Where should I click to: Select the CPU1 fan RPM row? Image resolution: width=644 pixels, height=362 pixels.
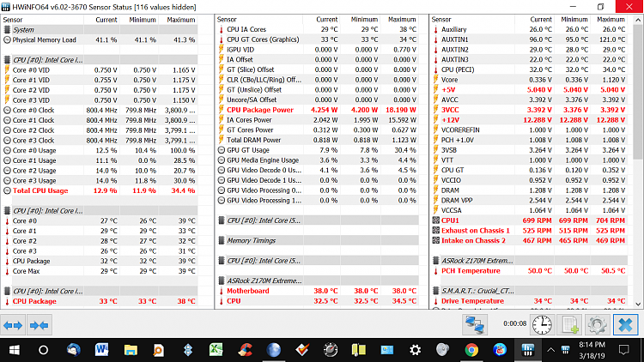point(530,220)
